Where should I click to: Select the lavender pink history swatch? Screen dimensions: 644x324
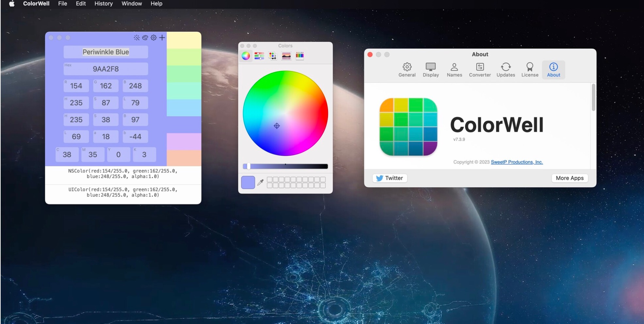[x=184, y=142]
